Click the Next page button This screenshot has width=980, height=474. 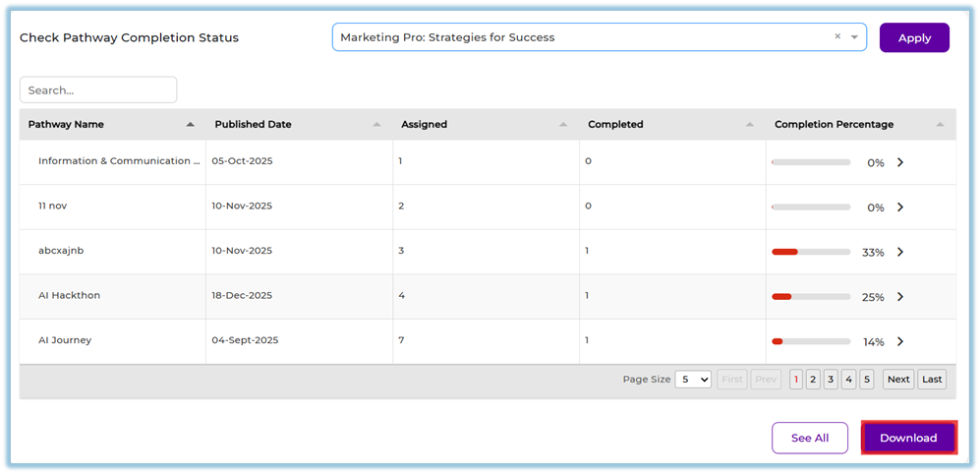pyautogui.click(x=898, y=380)
